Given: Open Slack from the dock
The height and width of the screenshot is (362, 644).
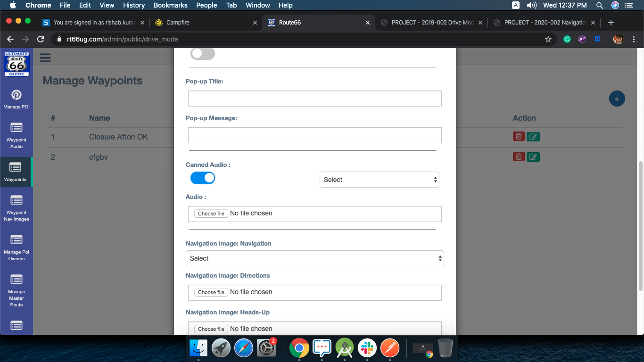Looking at the screenshot, I should click(367, 349).
